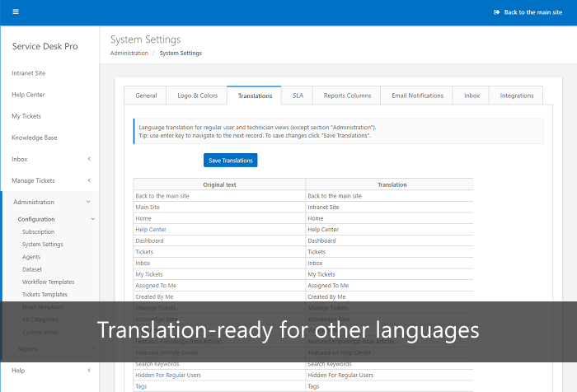Click the Manage Tickets sidebar item
Screen dimensions: 577x392
coord(33,180)
